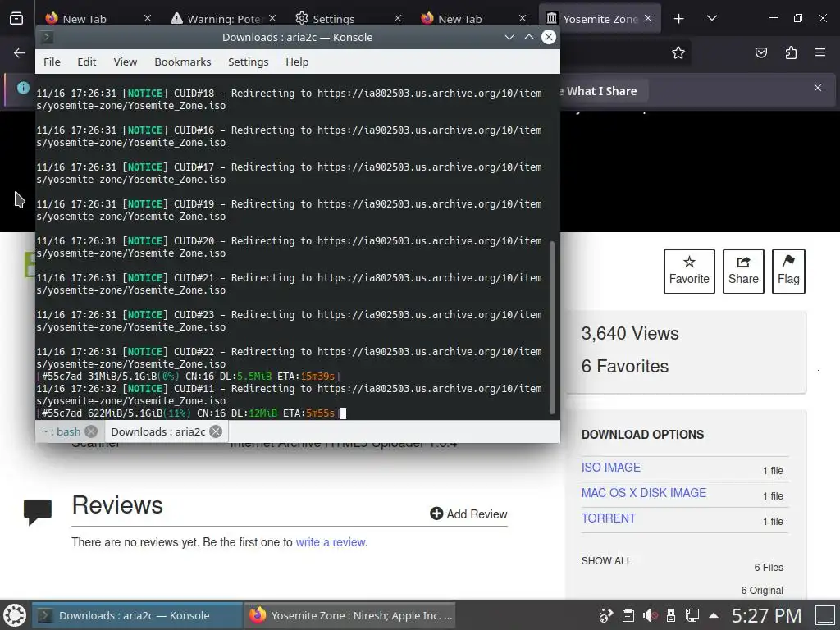Bookmark page with the star icon
Viewport: 840px width, 630px height.
point(678,52)
